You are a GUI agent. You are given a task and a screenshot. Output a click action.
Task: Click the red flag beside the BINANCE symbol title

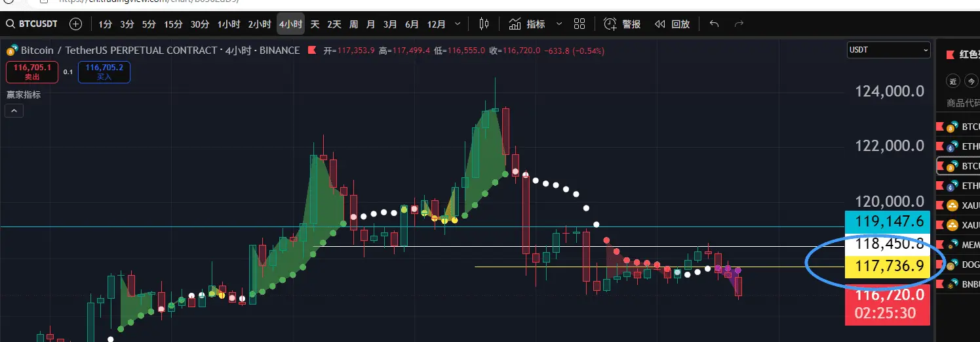point(312,51)
